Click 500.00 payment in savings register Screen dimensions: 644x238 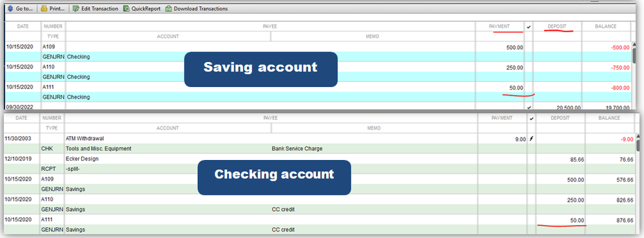point(514,47)
